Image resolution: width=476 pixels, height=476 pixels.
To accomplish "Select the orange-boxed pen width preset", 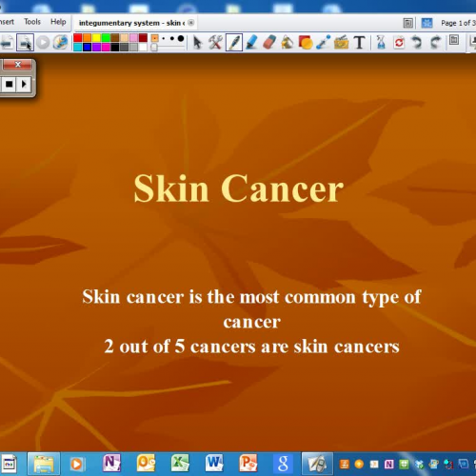I will [x=155, y=38].
